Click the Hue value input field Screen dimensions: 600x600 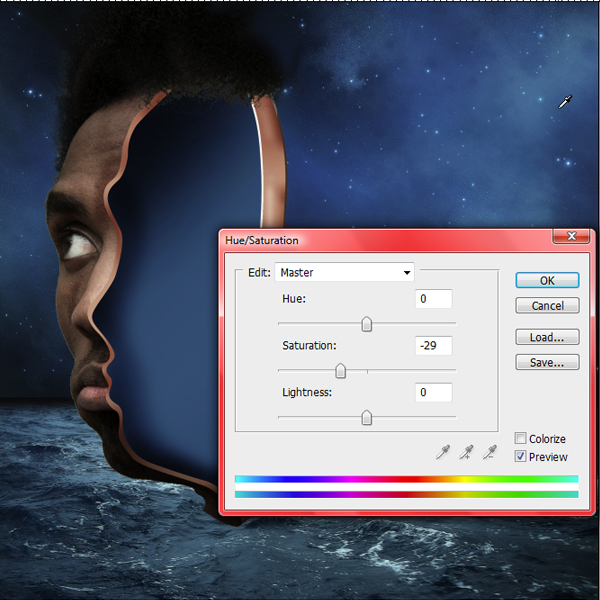(434, 299)
